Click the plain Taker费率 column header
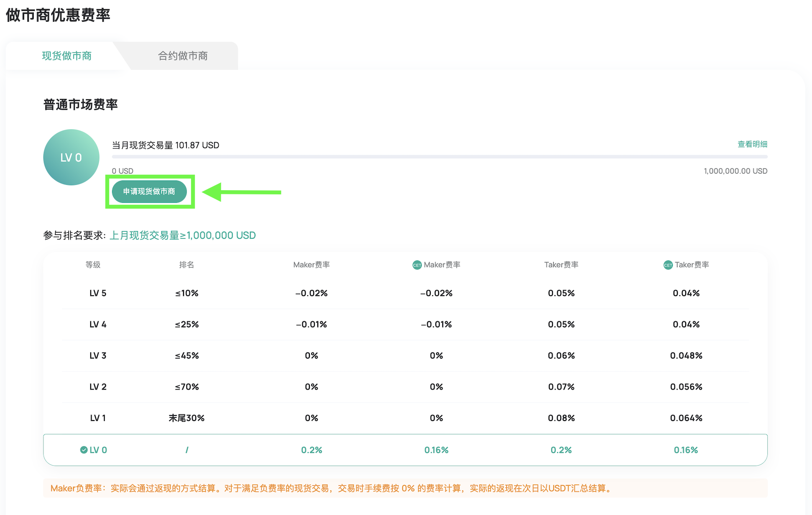 pyautogui.click(x=561, y=265)
